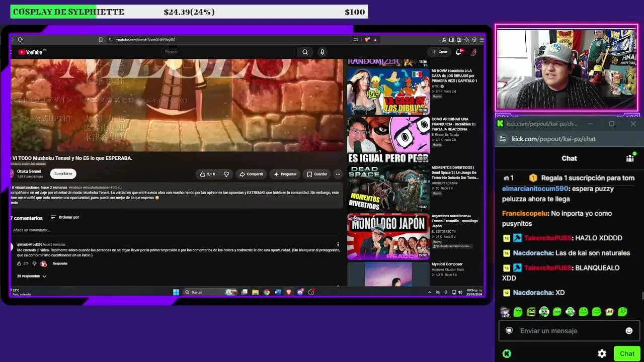Image resolution: width=644 pixels, height=362 pixels.
Task: Open the Monólogo Japón video thumbnail
Action: click(x=388, y=236)
